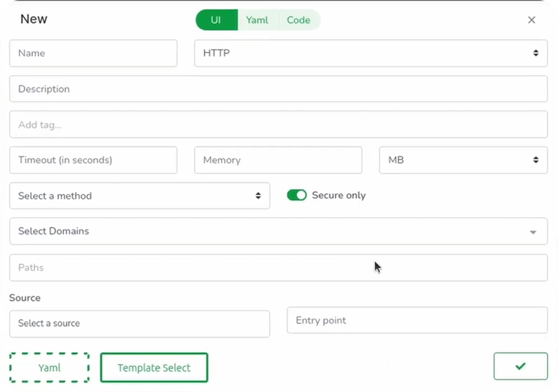Expand the Select Domains dropdown
558x392 pixels.
[x=278, y=231]
